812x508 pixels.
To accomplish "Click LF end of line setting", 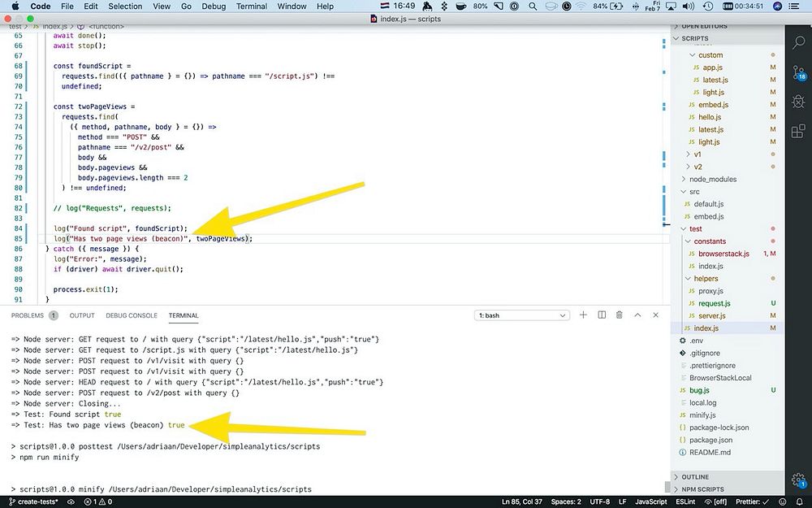I will pos(623,501).
